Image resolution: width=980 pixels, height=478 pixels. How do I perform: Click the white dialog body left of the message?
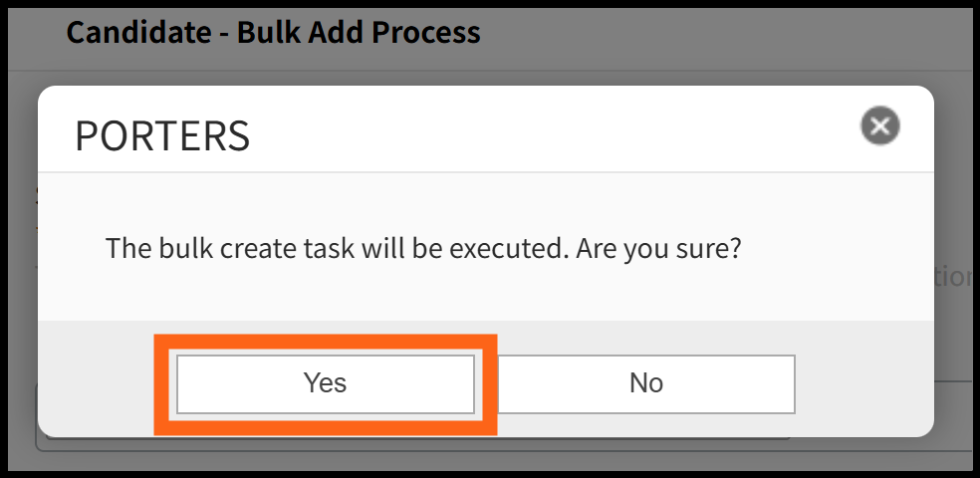[x=72, y=248]
